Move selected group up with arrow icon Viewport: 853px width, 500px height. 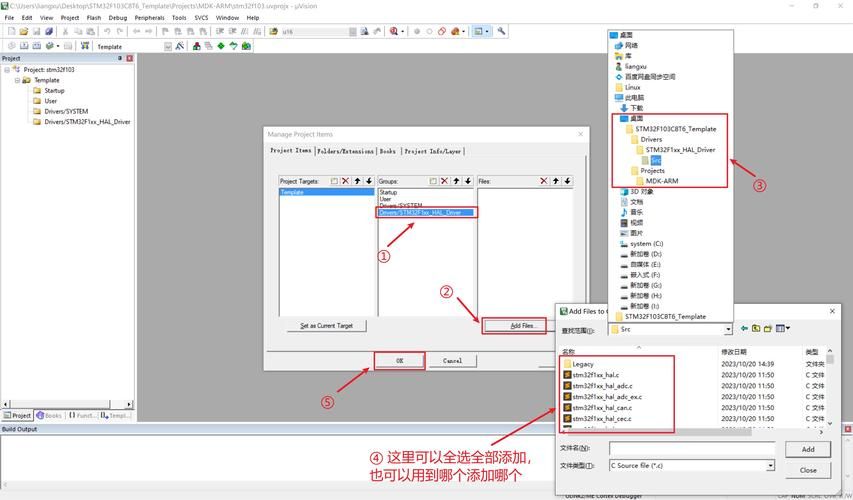point(456,181)
